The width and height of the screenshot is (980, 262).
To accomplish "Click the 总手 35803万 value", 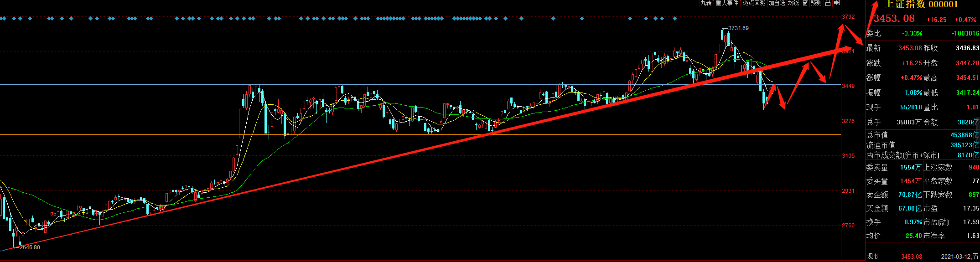I will (x=909, y=122).
